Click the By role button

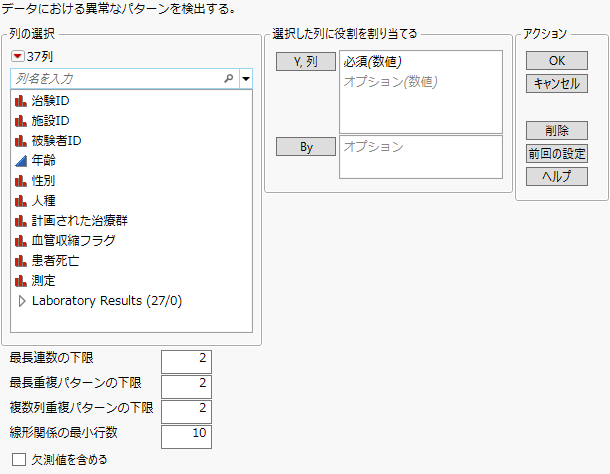[306, 147]
